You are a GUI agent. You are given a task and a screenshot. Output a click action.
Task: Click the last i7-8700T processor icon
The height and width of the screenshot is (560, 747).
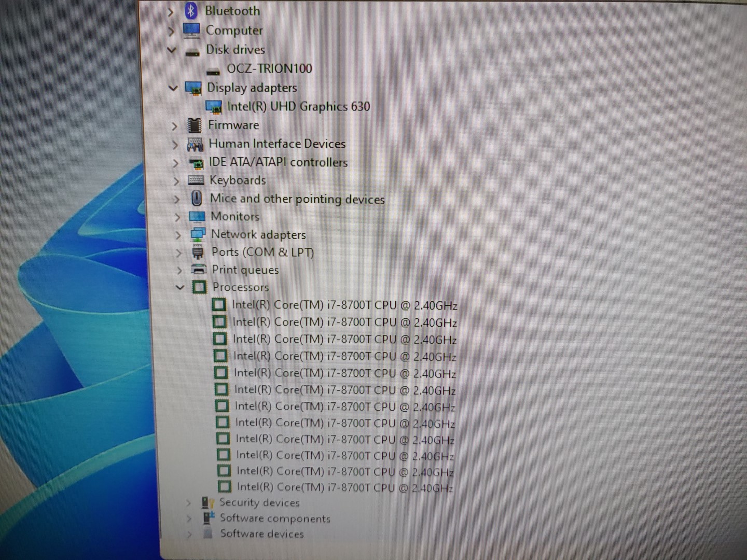[225, 486]
